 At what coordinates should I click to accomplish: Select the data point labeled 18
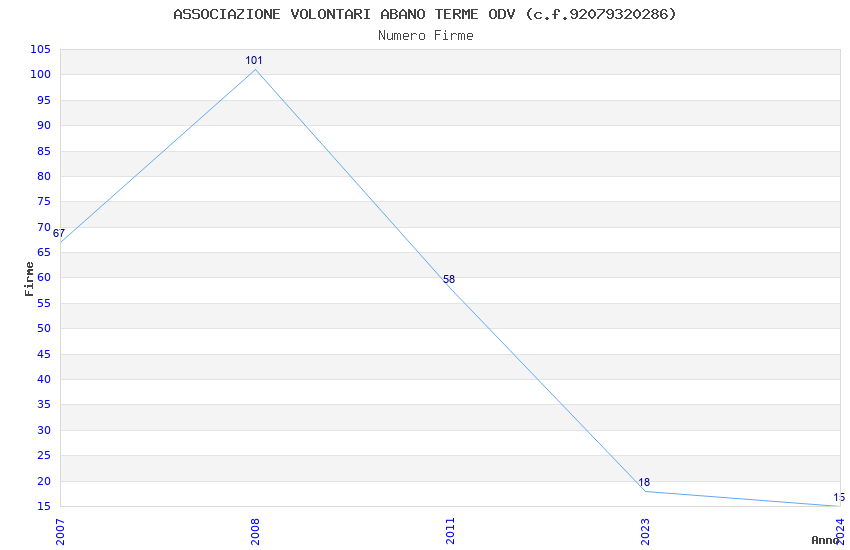(x=645, y=491)
